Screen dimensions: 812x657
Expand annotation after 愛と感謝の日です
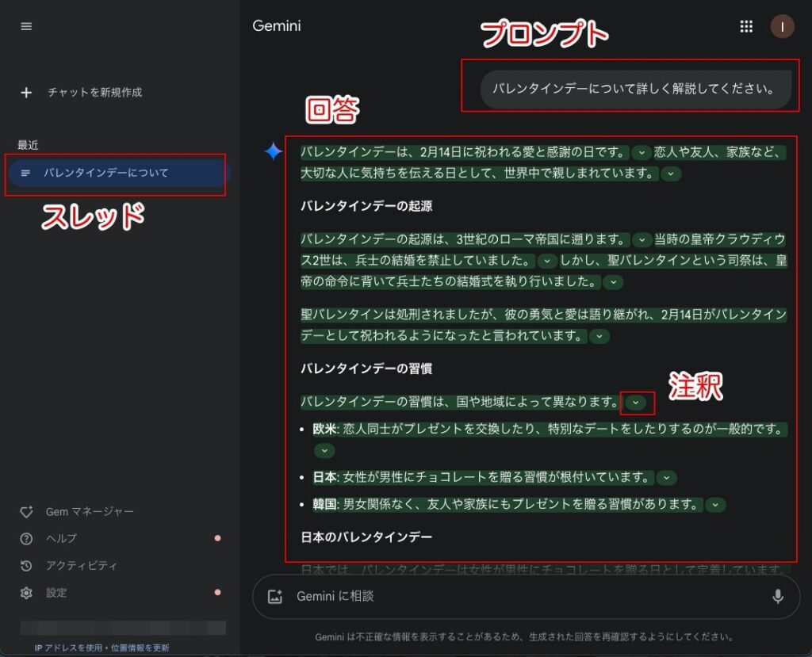642,153
